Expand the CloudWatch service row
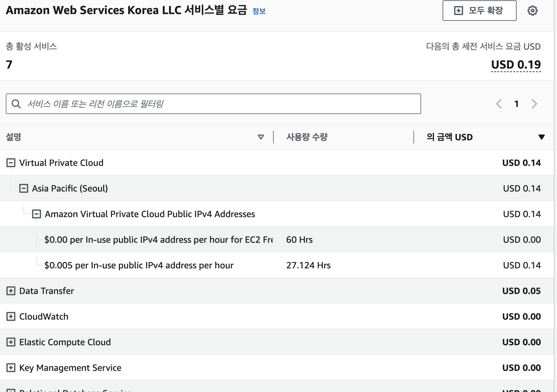Viewport: 557px width, 392px height. pos(11,316)
